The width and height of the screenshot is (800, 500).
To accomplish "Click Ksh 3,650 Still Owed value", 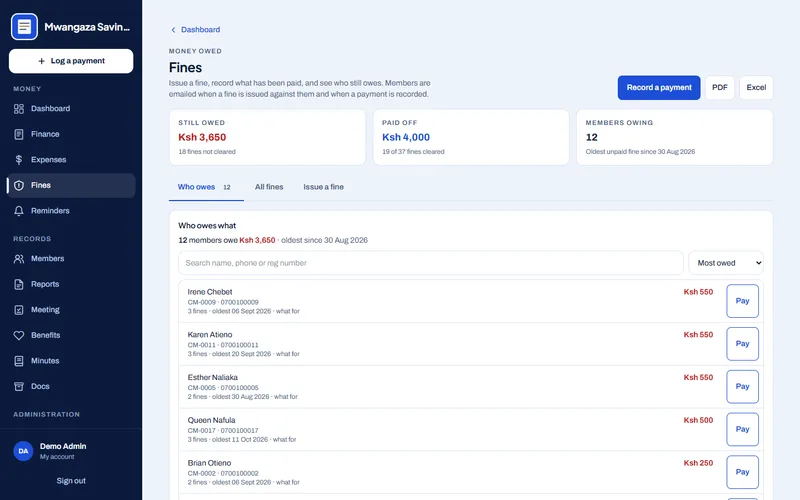I will click(x=202, y=137).
